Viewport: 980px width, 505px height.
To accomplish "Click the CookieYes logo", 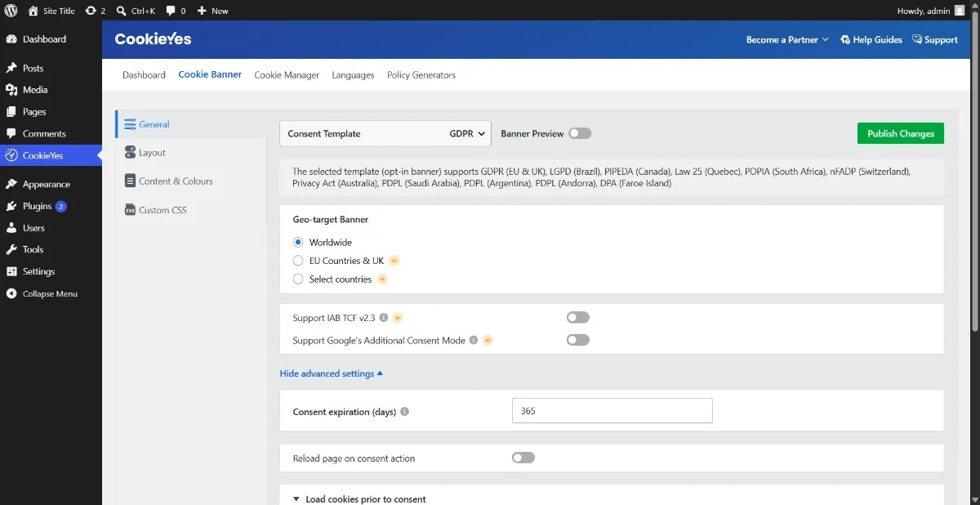I will [154, 39].
